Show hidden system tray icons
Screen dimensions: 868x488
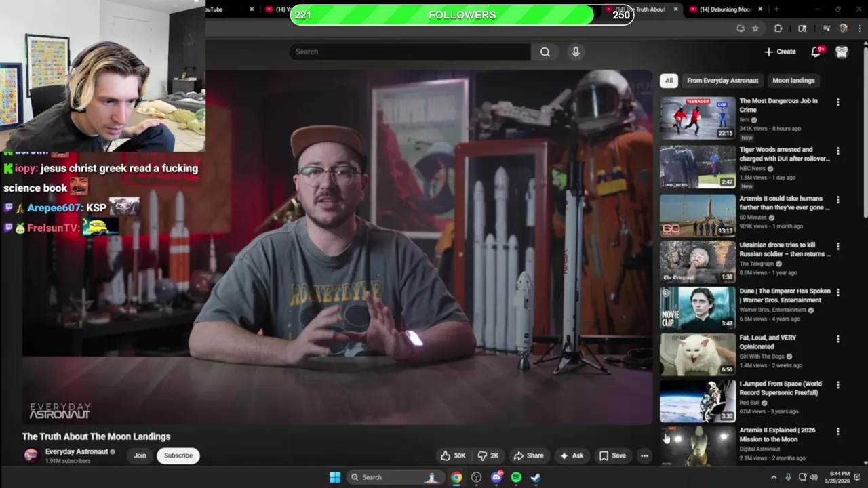774,477
